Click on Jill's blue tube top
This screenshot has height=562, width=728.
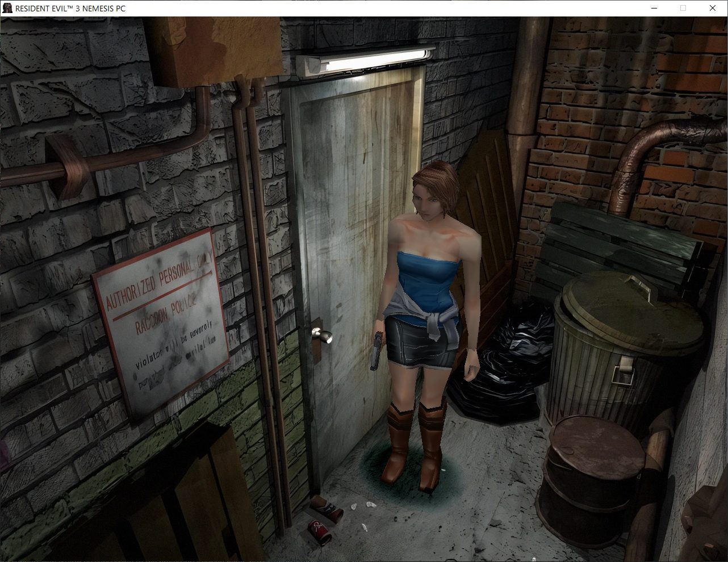click(x=425, y=287)
